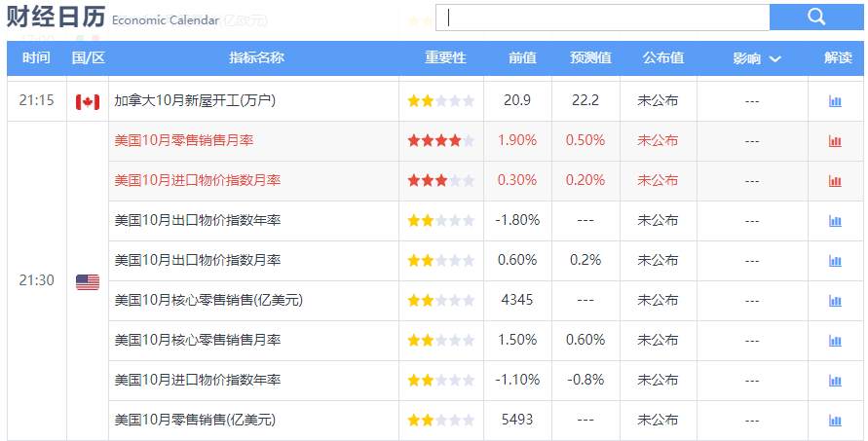Click star rating of 美国10月进口物价指数年率
The height and width of the screenshot is (441, 868).
441,380
